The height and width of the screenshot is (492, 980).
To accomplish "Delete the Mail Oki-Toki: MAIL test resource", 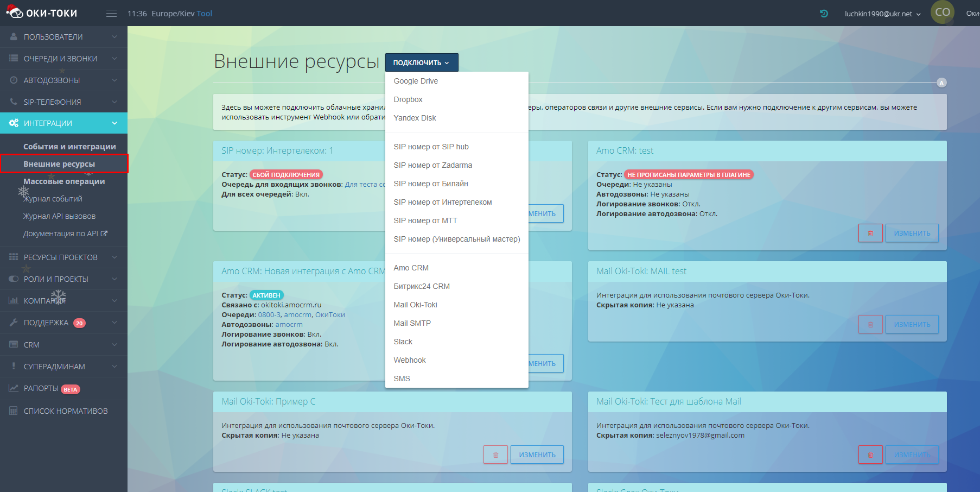I will point(870,325).
